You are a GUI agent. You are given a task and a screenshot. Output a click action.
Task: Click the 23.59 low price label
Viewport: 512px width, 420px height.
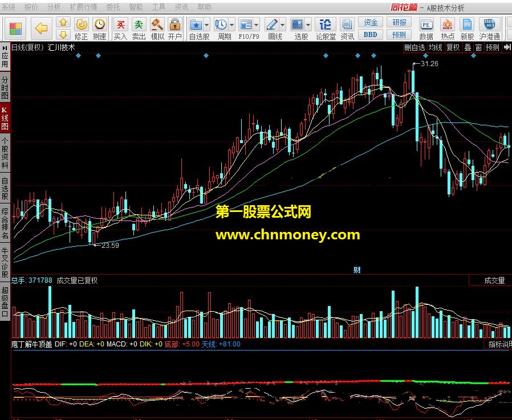click(x=110, y=246)
